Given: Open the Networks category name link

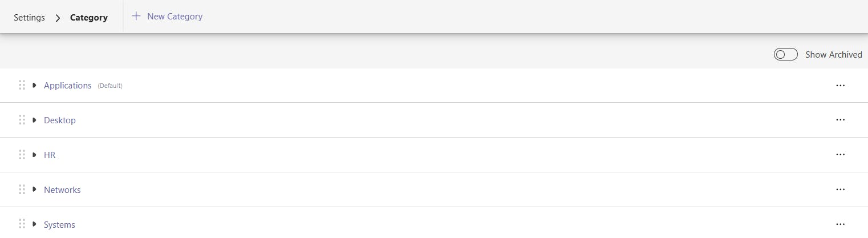Looking at the screenshot, I should 62,189.
